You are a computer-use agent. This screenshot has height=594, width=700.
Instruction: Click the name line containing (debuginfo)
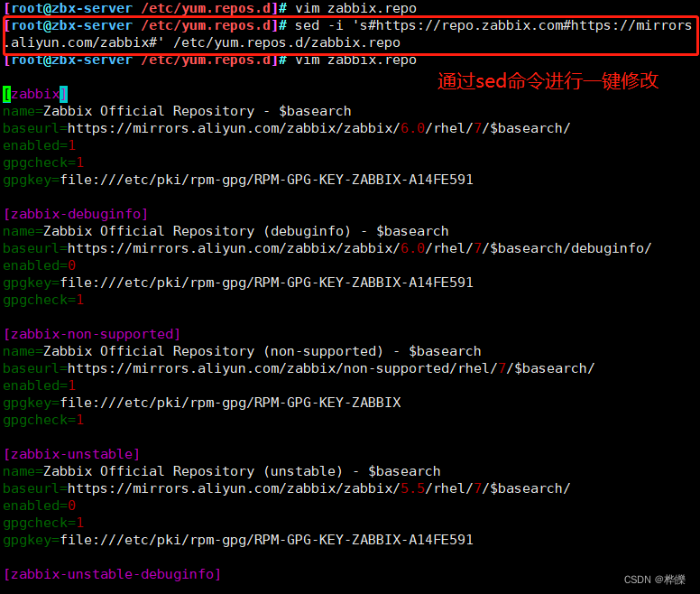226,231
